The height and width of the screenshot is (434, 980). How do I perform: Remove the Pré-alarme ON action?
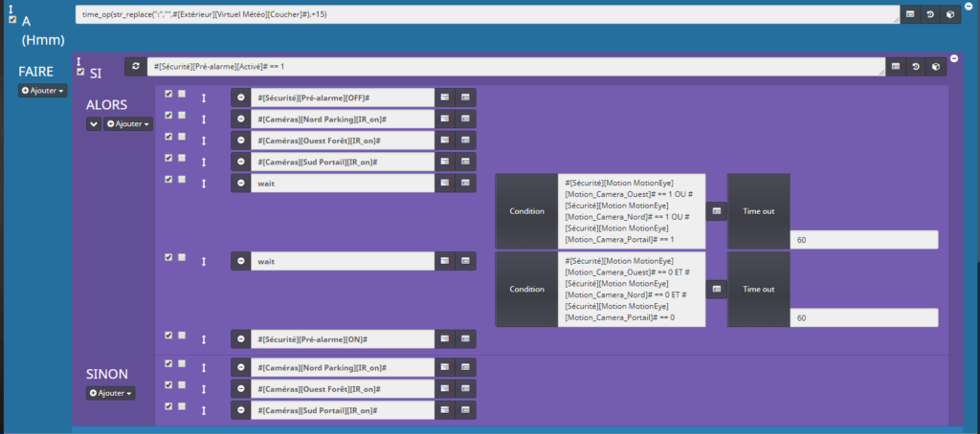pyautogui.click(x=240, y=339)
